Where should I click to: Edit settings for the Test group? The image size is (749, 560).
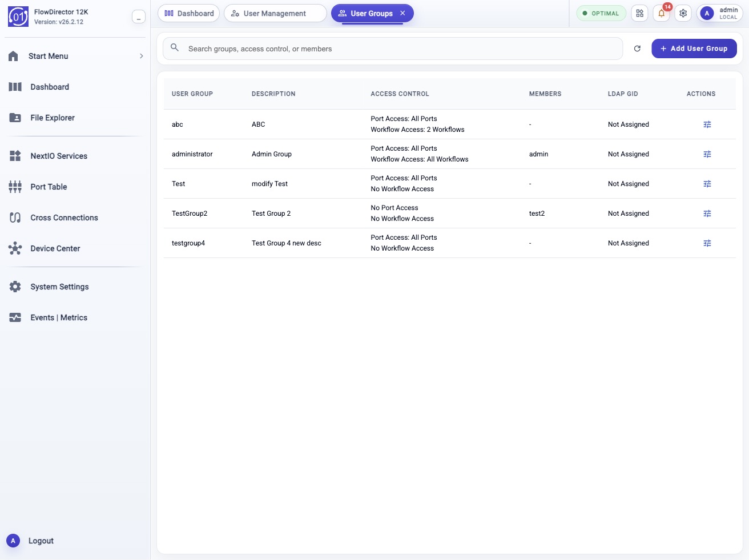pos(707,184)
